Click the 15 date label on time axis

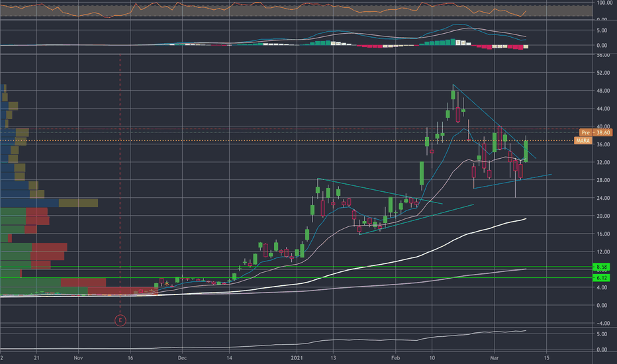546,357
